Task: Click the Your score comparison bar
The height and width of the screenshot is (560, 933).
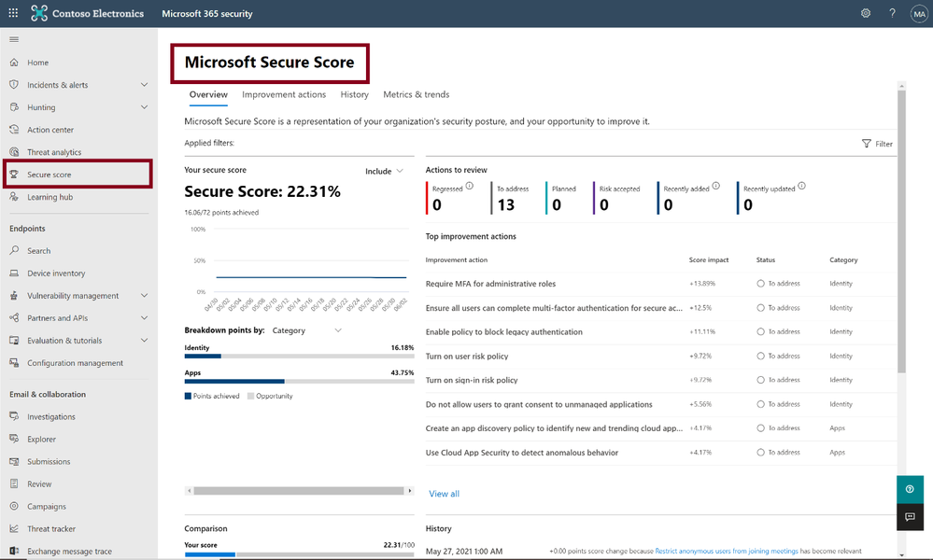Action: [x=299, y=554]
